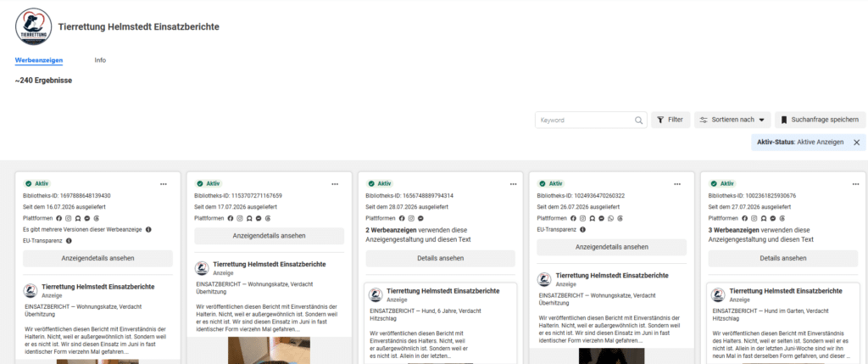Click 'EINSATZBERICHT — Hund im Garten' ad text
Viewport: 868px width, 364px height.
[770, 314]
